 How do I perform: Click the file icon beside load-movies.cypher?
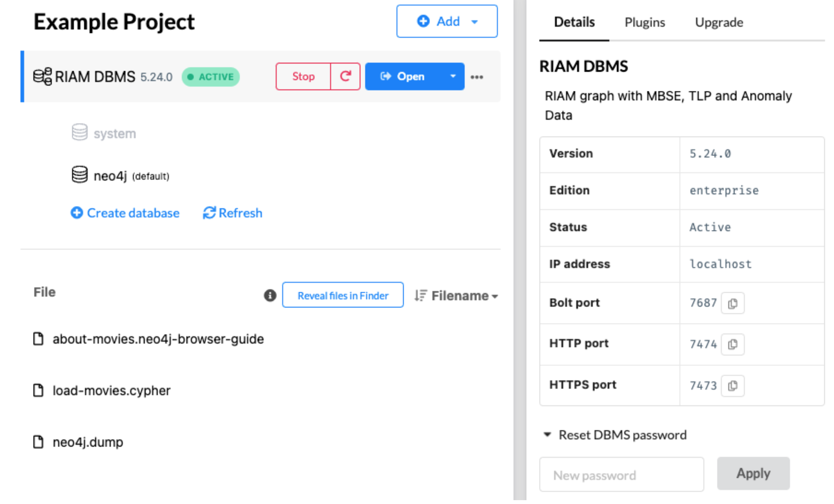[38, 390]
